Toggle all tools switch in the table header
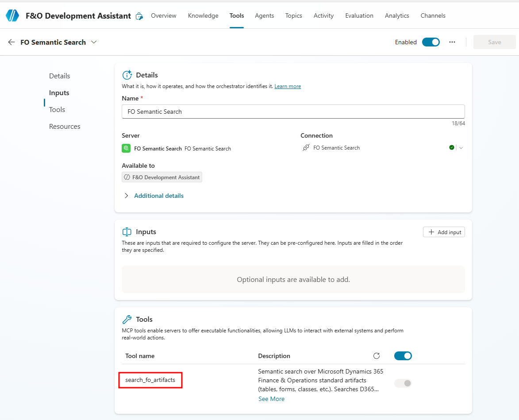The image size is (519, 420). (x=403, y=356)
